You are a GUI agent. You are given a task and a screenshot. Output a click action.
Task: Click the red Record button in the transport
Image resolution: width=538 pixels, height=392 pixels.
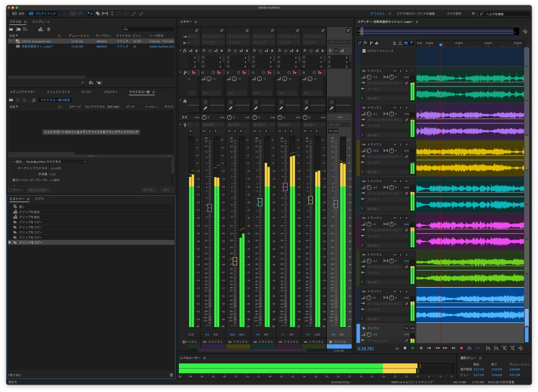tap(461, 348)
